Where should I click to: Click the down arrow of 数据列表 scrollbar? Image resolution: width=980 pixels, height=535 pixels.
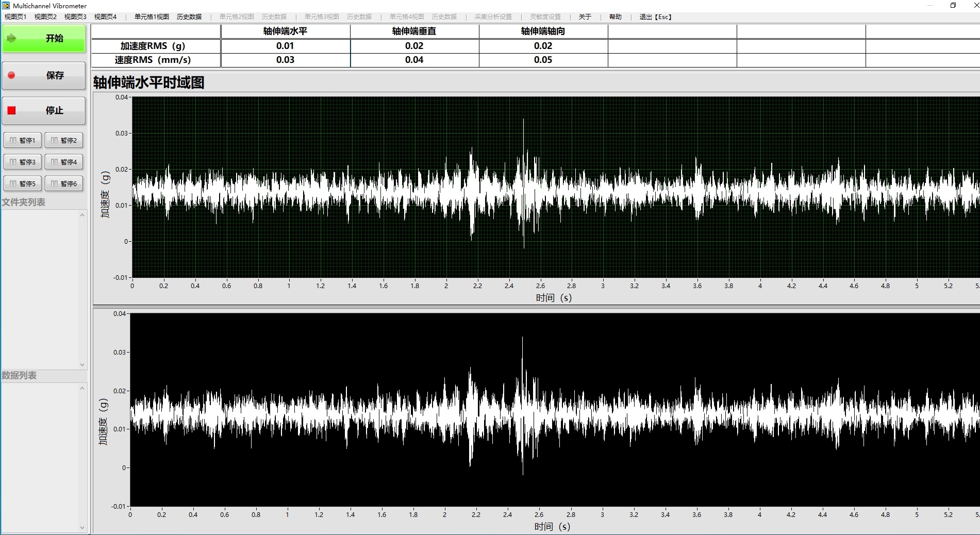pos(82,527)
